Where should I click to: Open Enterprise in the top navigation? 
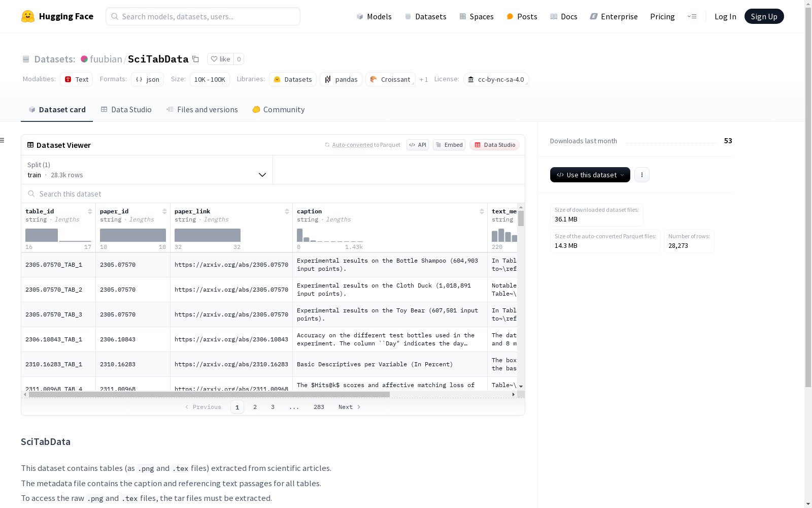[614, 16]
